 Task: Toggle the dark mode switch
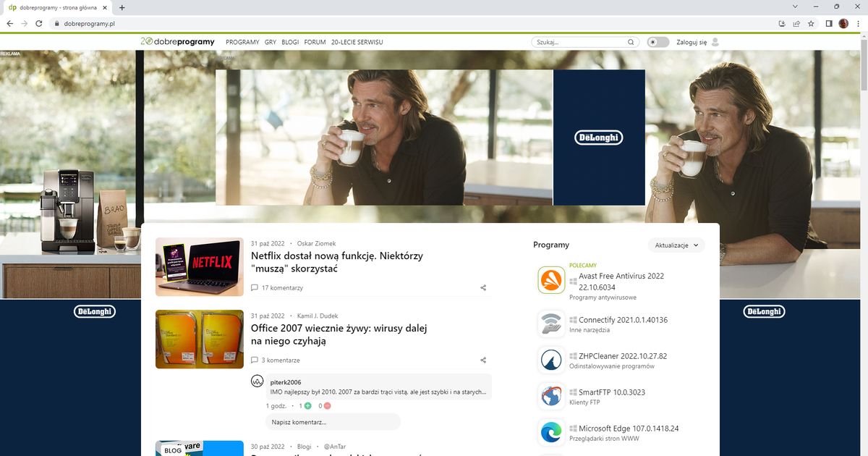(x=658, y=42)
